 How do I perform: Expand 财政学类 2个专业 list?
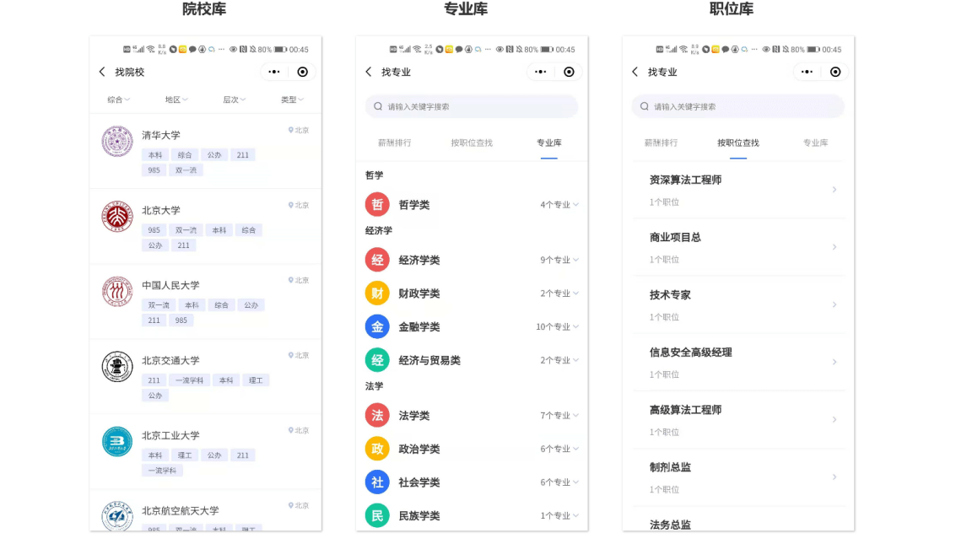(x=559, y=293)
